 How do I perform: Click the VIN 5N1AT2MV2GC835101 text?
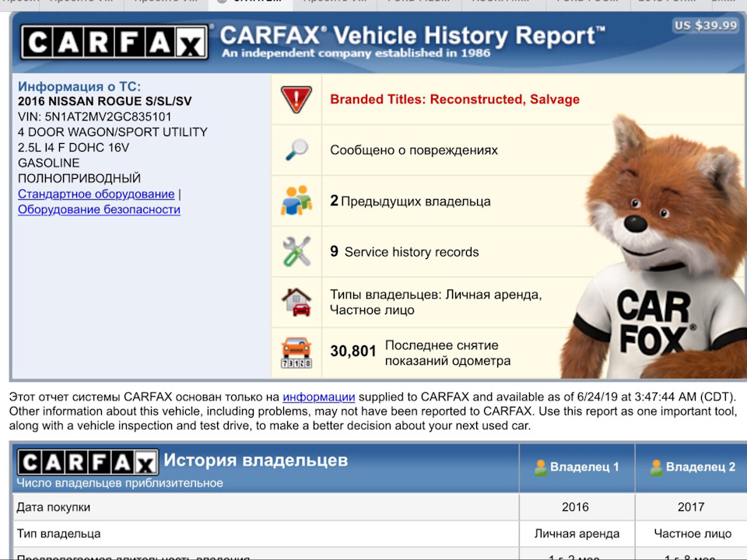point(94,117)
